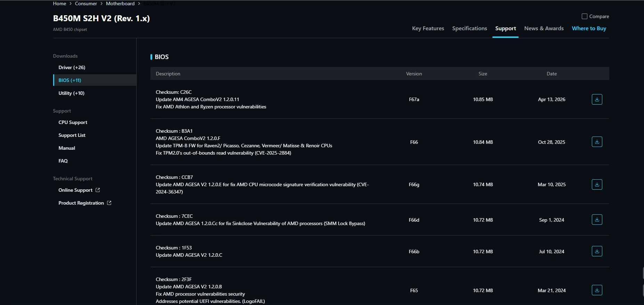The height and width of the screenshot is (305, 644).
Task: Download the F67a BIOS file
Action: coord(597,99)
